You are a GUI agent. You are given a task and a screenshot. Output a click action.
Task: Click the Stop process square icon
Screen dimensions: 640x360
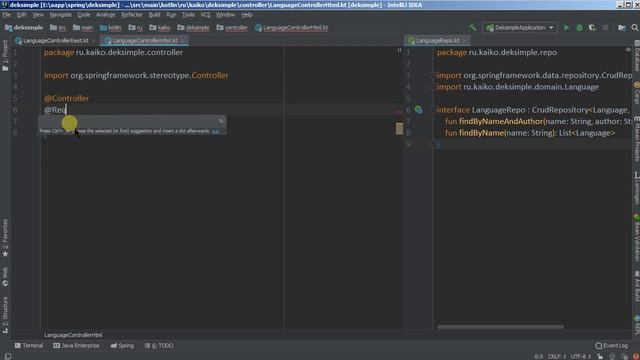point(605,28)
